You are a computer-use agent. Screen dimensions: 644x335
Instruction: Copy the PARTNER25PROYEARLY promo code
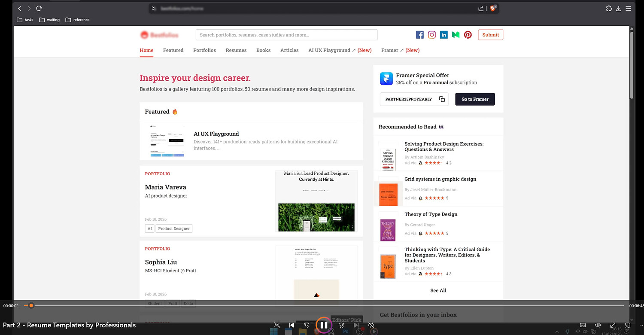[442, 99]
